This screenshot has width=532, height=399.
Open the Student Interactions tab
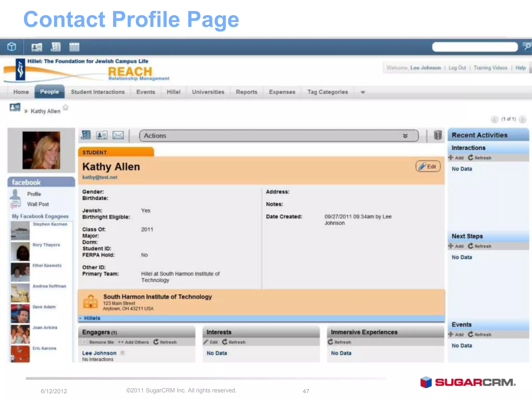click(x=98, y=92)
